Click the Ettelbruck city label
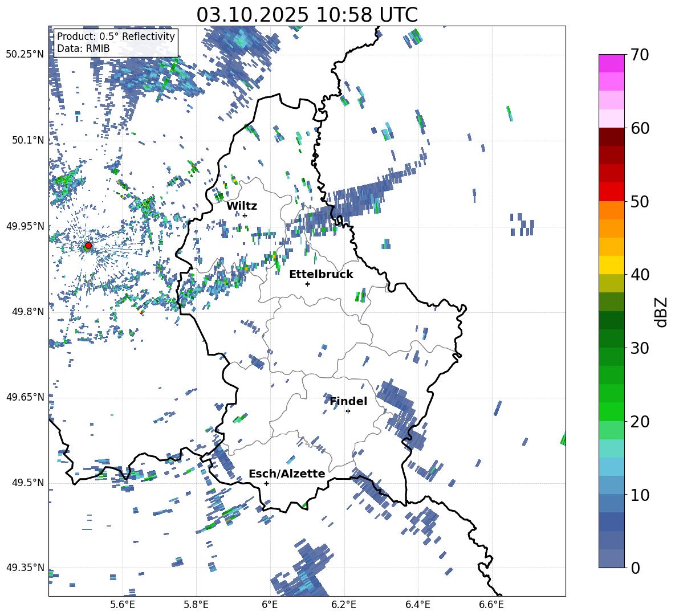 point(321,275)
